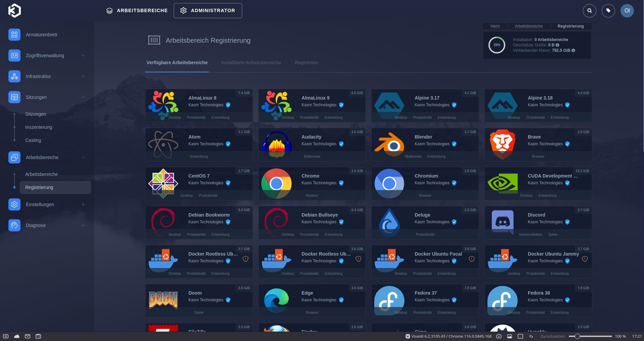Screen dimensions: 644x341
Task: Select the Debian Bookworm swirl icon
Action: (x=163, y=222)
